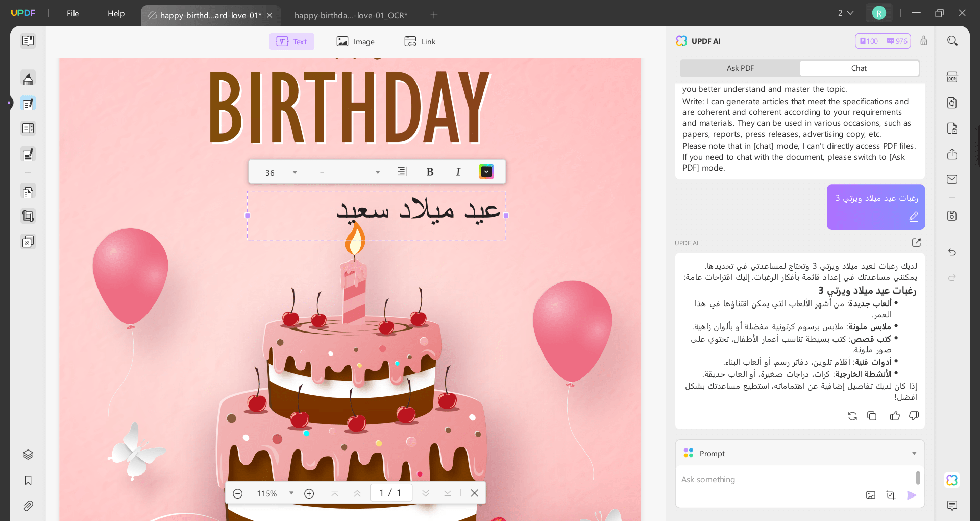980x521 pixels.
Task: Open the Layers panel icon
Action: point(28,455)
